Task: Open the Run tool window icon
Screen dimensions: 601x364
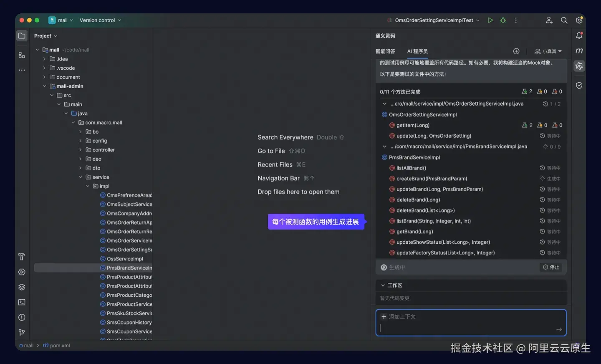Action: click(22, 272)
